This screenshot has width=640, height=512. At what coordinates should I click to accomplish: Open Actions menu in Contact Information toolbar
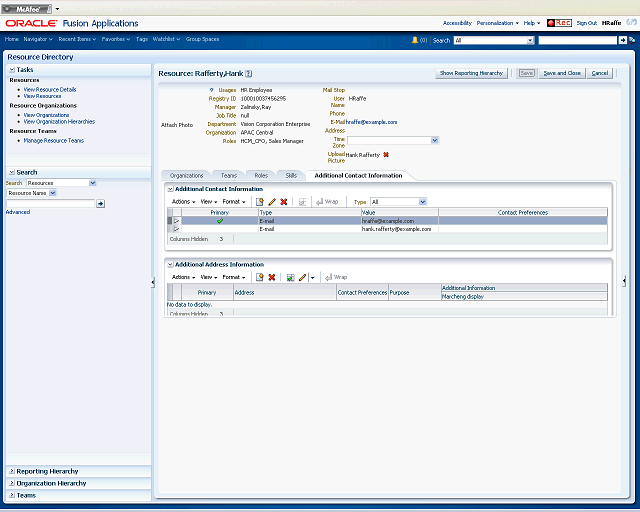click(x=183, y=202)
